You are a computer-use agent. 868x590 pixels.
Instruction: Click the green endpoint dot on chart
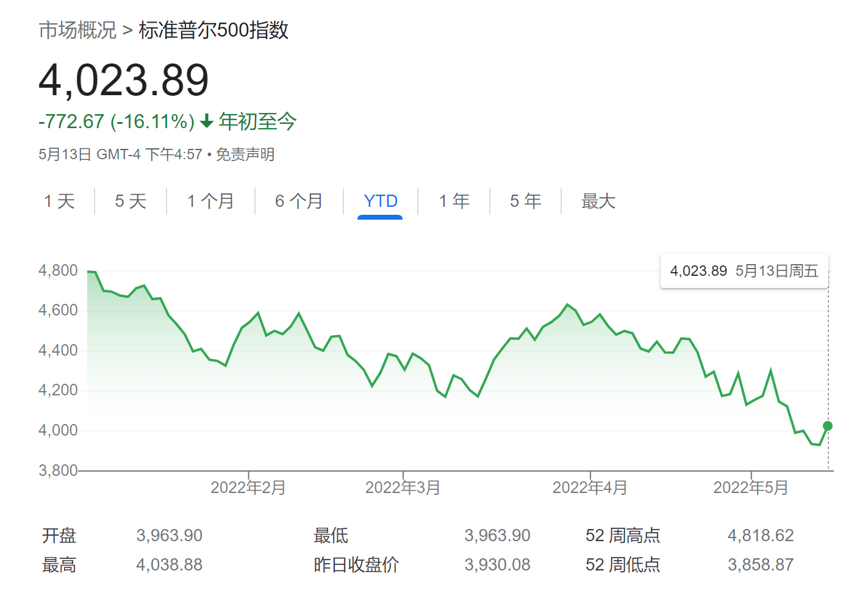click(828, 426)
